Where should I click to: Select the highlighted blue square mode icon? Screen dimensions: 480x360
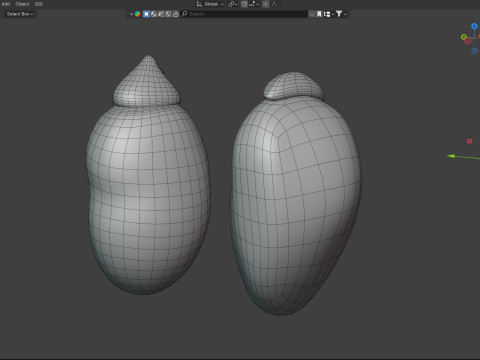pos(146,14)
